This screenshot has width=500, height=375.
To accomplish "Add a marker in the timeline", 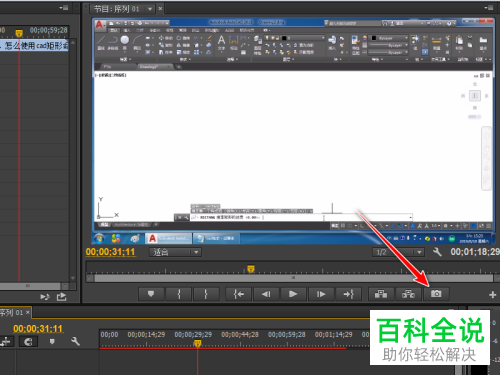I will [x=52, y=342].
